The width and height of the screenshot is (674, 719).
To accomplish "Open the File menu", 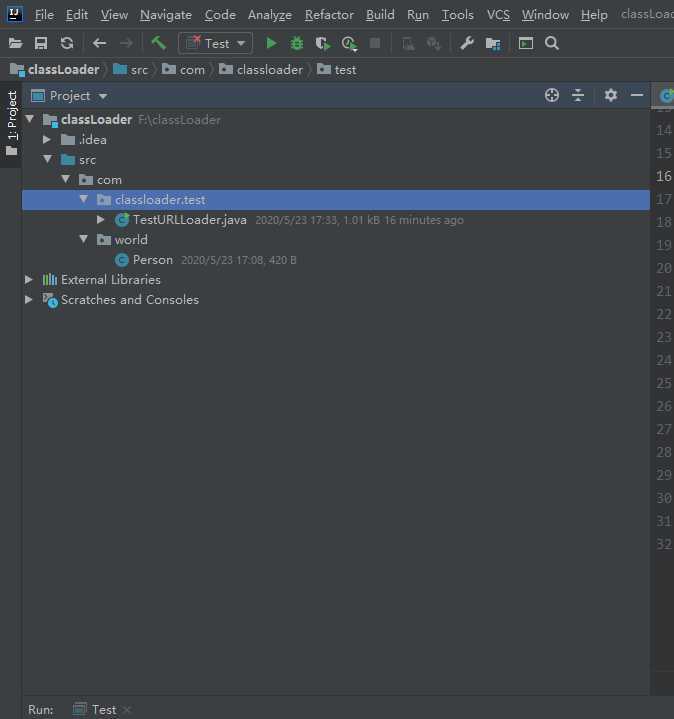I will point(44,15).
